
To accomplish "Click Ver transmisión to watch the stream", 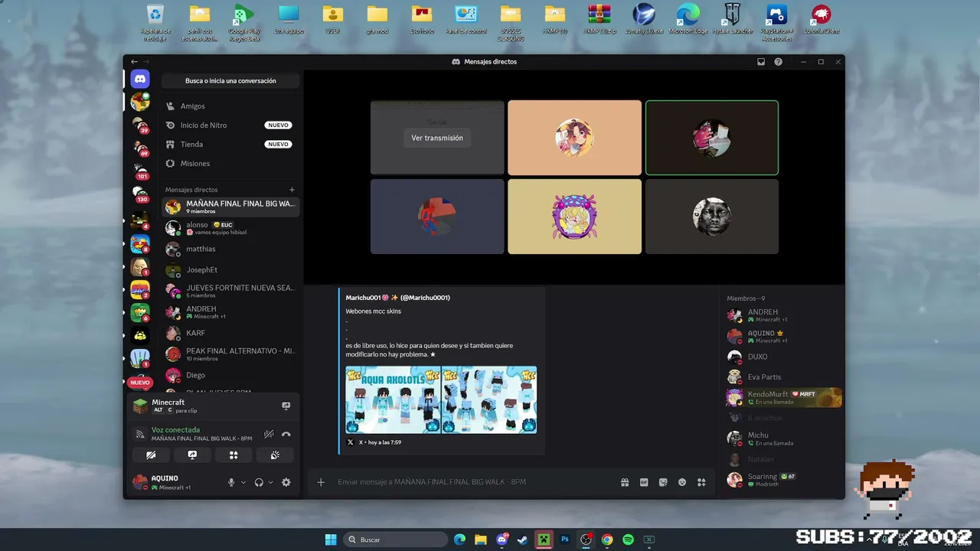I will coord(437,138).
